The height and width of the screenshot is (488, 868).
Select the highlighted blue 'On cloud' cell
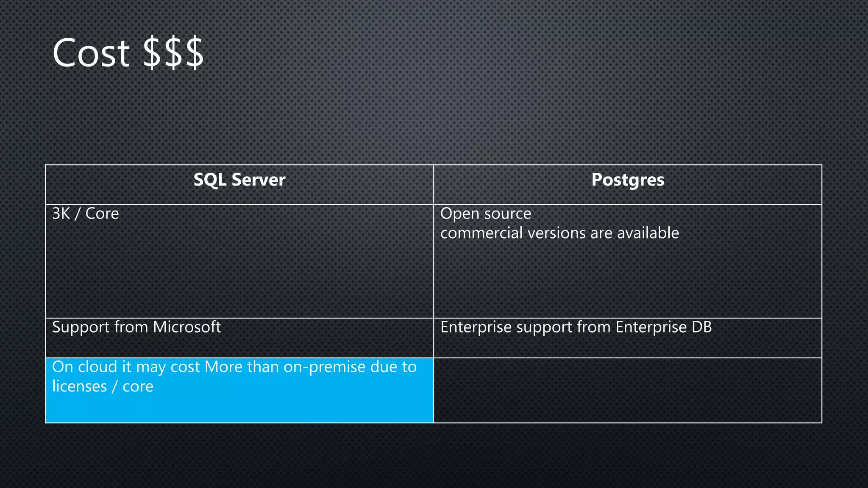239,390
